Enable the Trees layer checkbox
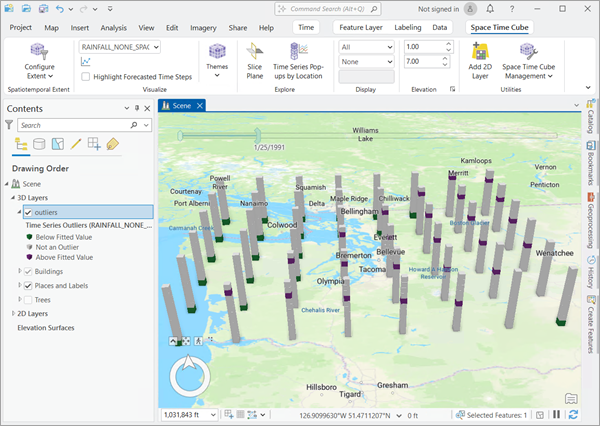The height and width of the screenshot is (426, 600). pyautogui.click(x=28, y=299)
